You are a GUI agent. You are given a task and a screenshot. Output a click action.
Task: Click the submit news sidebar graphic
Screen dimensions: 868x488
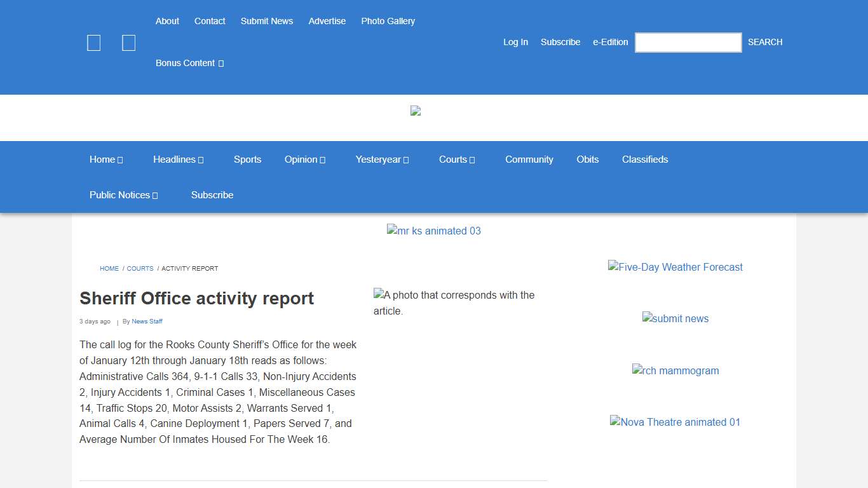(x=675, y=318)
